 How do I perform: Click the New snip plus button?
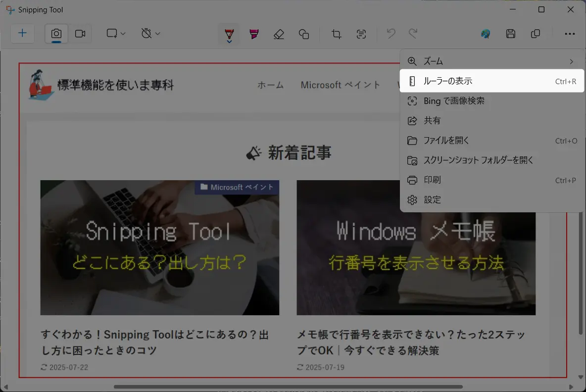22,34
